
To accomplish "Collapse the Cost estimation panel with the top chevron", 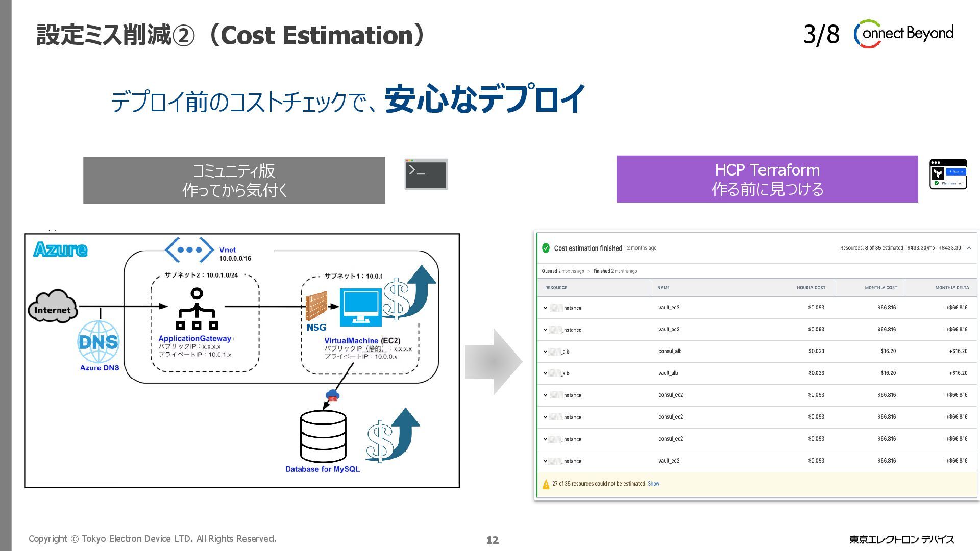I will [x=969, y=248].
